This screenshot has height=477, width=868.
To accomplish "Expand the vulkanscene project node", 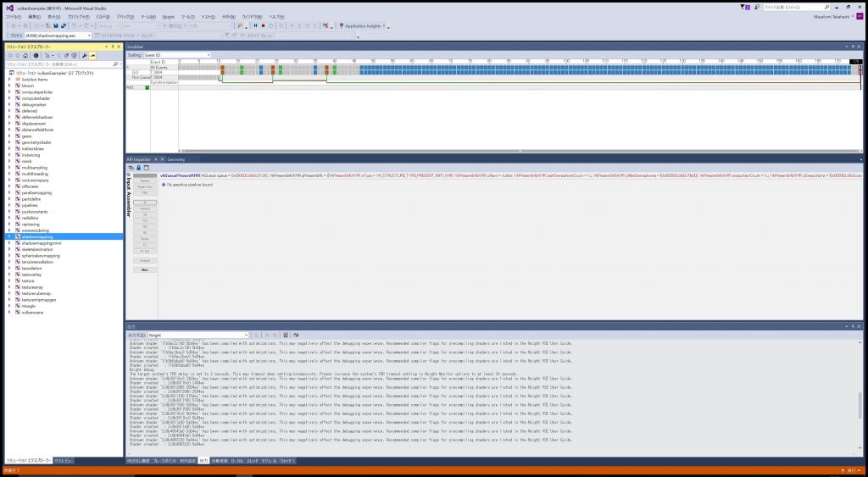I will [x=9, y=312].
